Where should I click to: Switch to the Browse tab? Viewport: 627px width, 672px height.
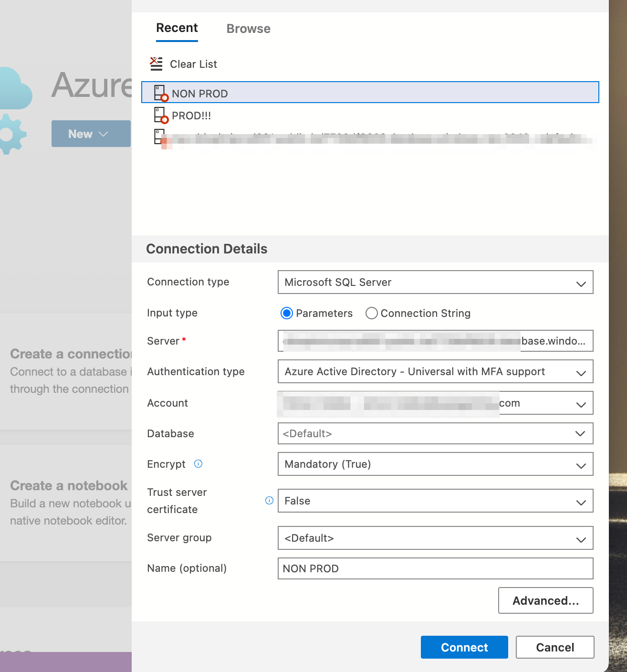pyautogui.click(x=249, y=29)
